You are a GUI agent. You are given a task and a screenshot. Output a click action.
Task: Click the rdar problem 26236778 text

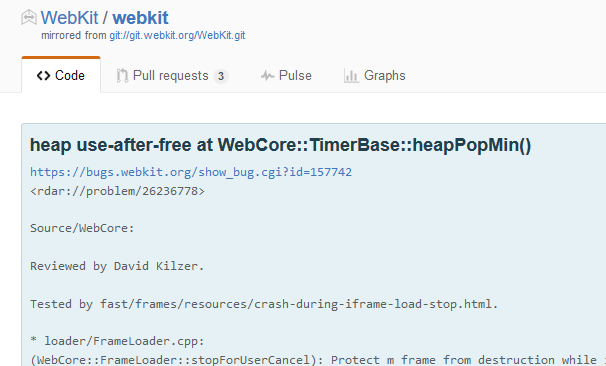[117, 191]
